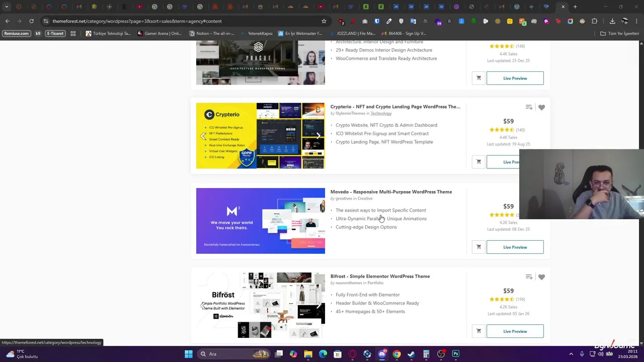Open the Bitwarden shield extension
The height and width of the screenshot is (362, 644).
click(x=377, y=21)
